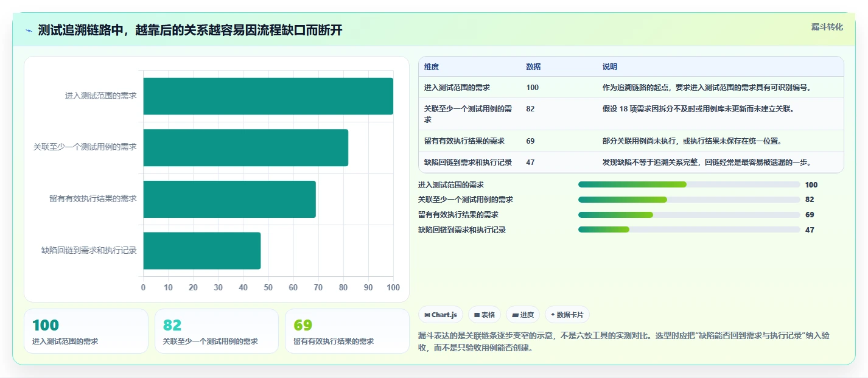Click the chart bar for 进入测试范围的需求

tap(268, 96)
